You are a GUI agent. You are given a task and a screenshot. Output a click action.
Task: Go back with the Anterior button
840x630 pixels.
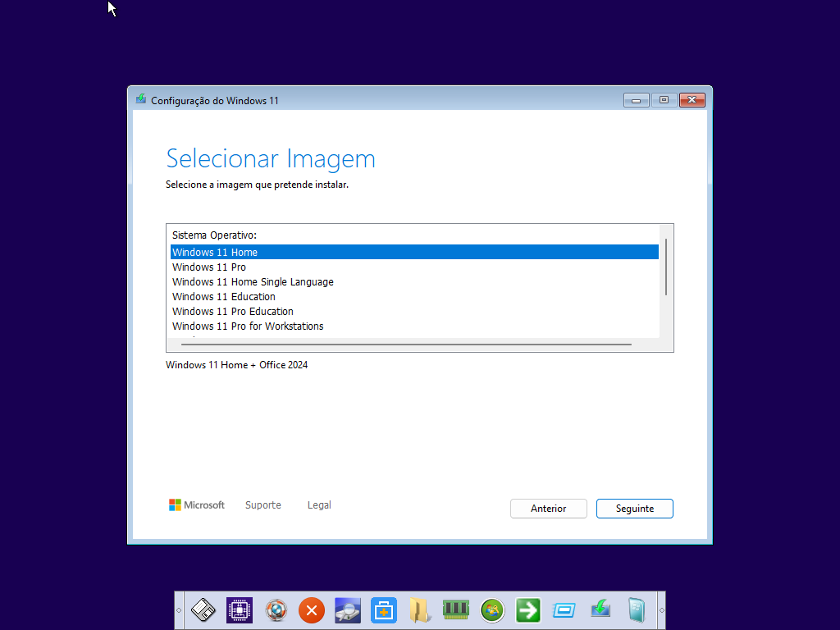pyautogui.click(x=549, y=509)
